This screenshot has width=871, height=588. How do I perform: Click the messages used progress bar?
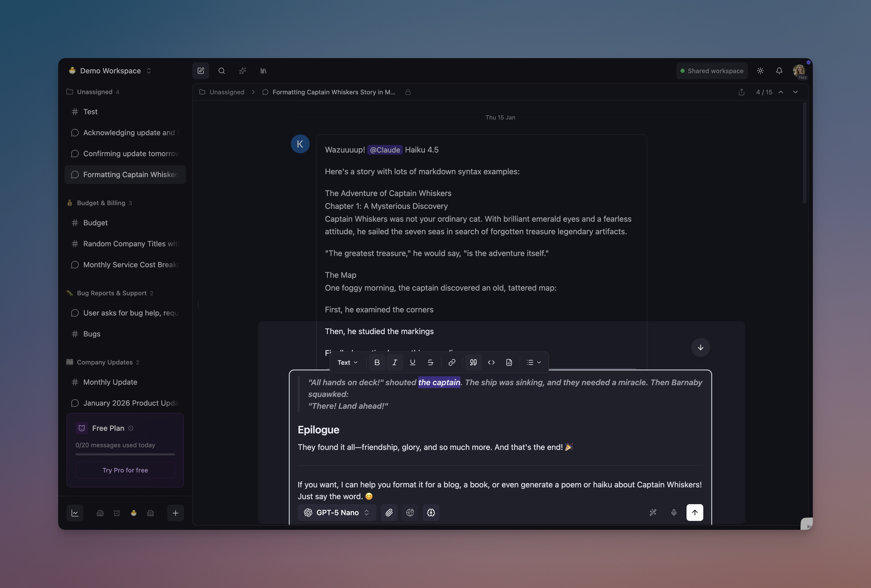pos(125,454)
